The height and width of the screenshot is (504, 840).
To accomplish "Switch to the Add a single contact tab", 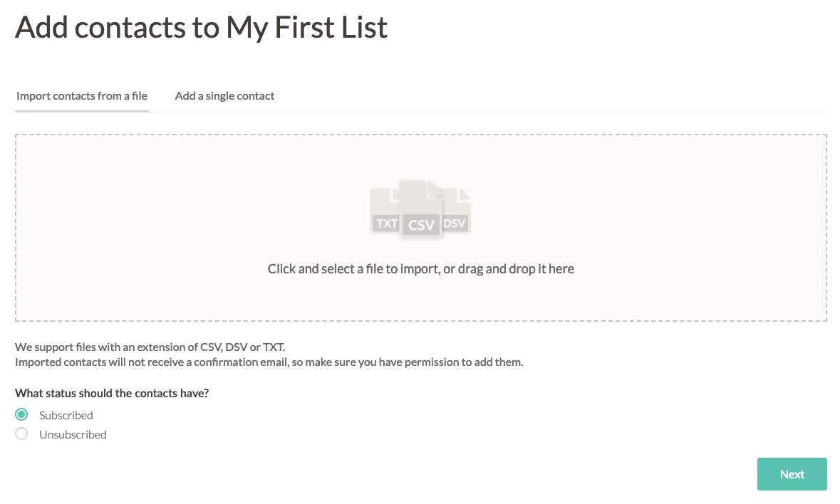I will click(x=224, y=96).
